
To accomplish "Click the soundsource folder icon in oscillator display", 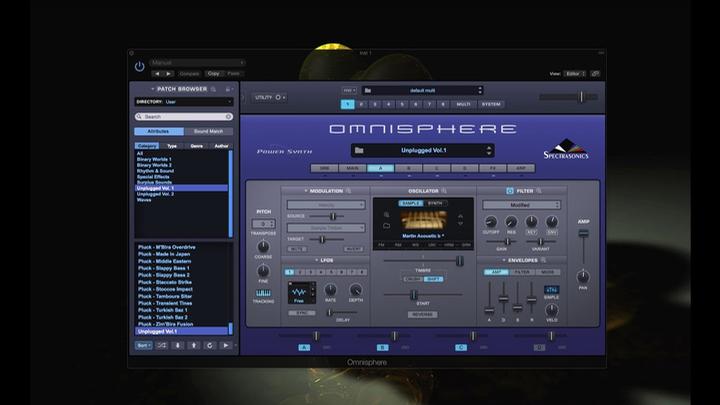I will tap(387, 225).
